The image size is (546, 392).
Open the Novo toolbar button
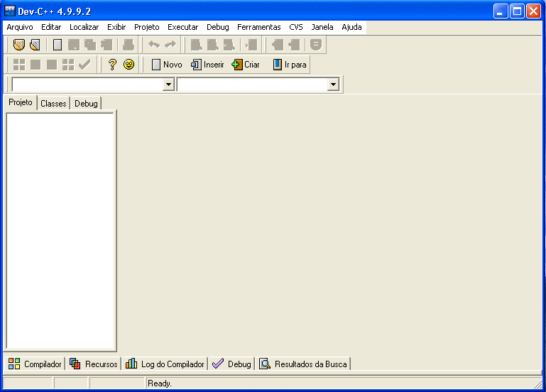tap(166, 65)
